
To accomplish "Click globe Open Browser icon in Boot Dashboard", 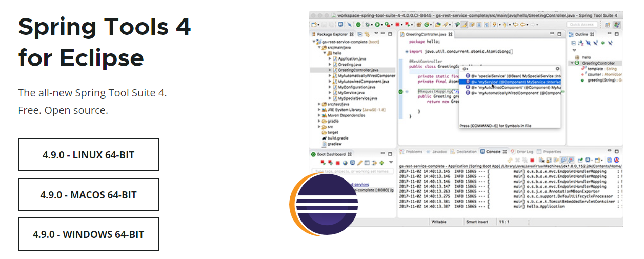I will point(345,163).
